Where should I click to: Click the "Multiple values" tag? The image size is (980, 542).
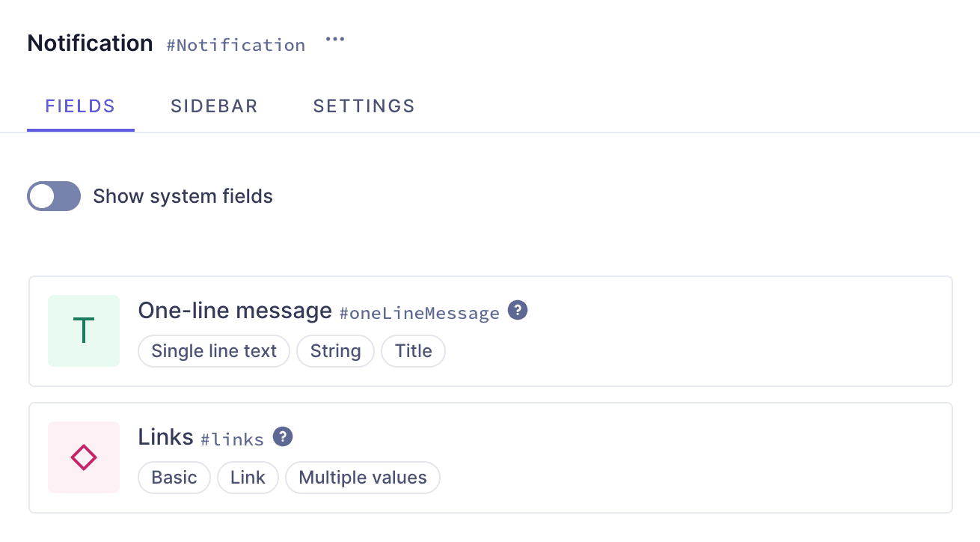click(x=362, y=477)
